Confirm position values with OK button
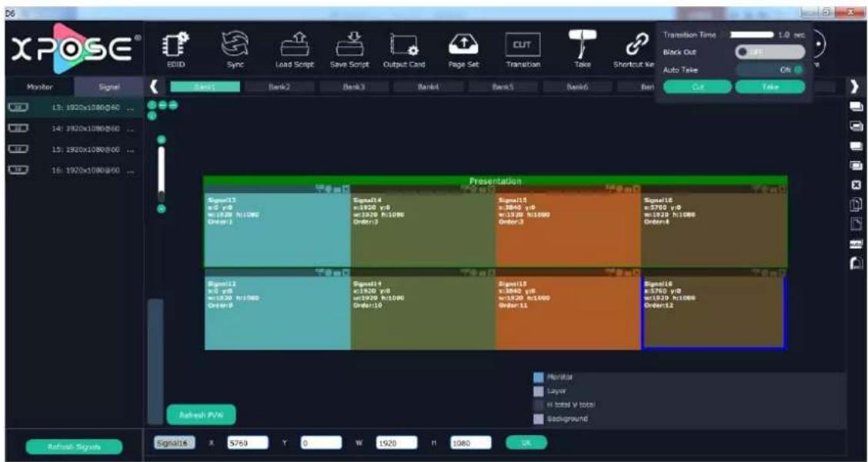Viewport: 868px width, 462px height. tap(526, 442)
